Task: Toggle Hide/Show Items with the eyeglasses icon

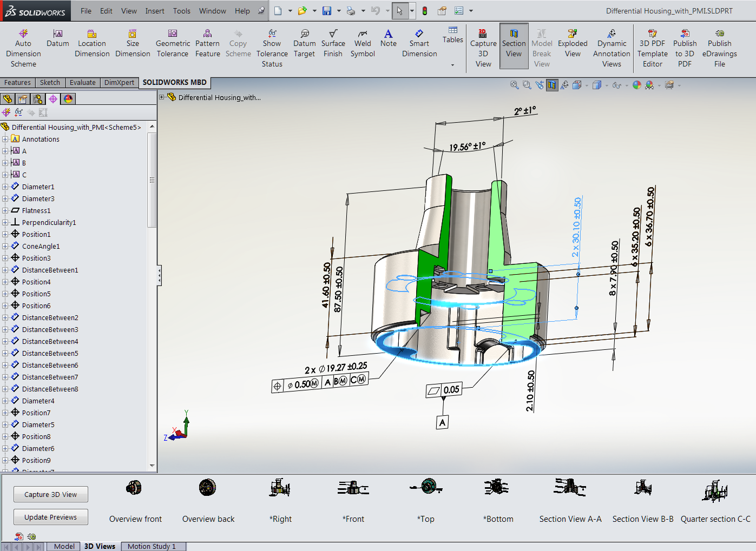Action: click(x=617, y=85)
